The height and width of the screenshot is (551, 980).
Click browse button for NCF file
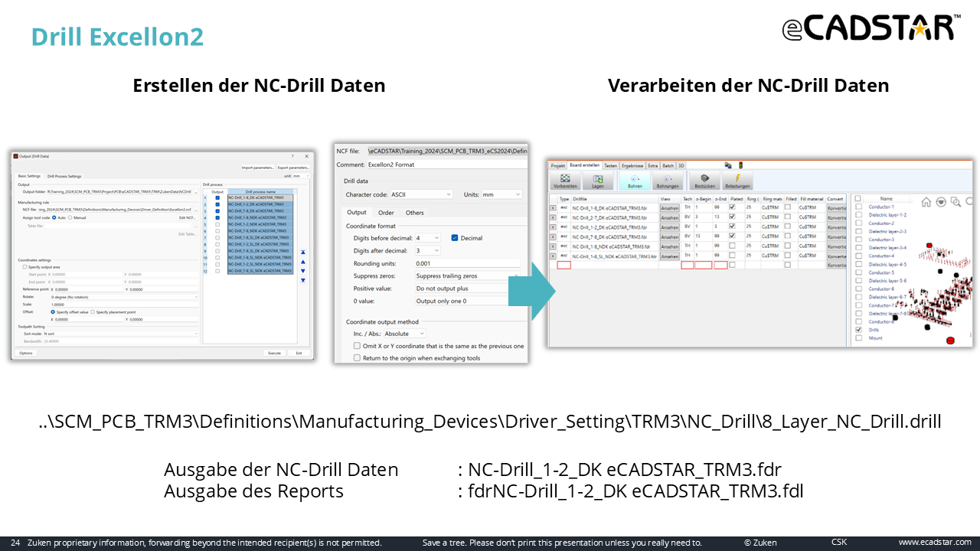click(196, 210)
